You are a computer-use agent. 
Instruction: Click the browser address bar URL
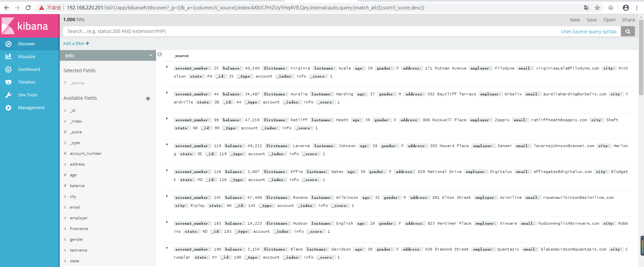[x=245, y=8]
